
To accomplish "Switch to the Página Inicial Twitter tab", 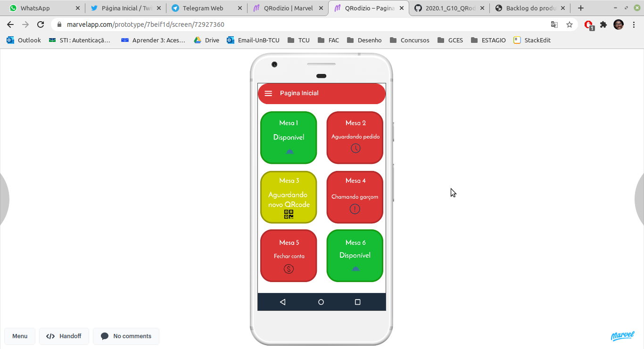I will pos(125,8).
